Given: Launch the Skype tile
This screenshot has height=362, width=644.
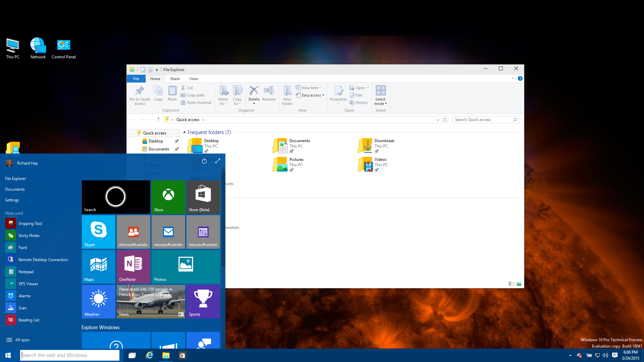Looking at the screenshot, I should [99, 232].
